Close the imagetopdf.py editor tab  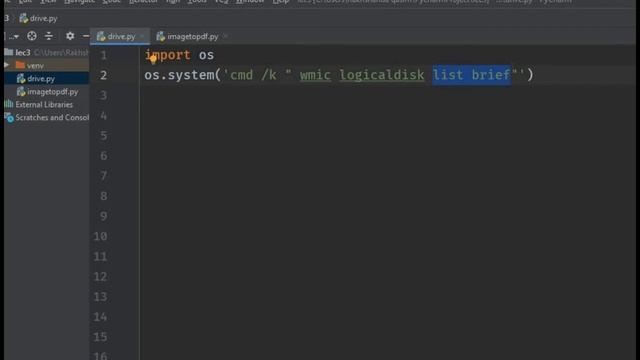click(x=225, y=36)
